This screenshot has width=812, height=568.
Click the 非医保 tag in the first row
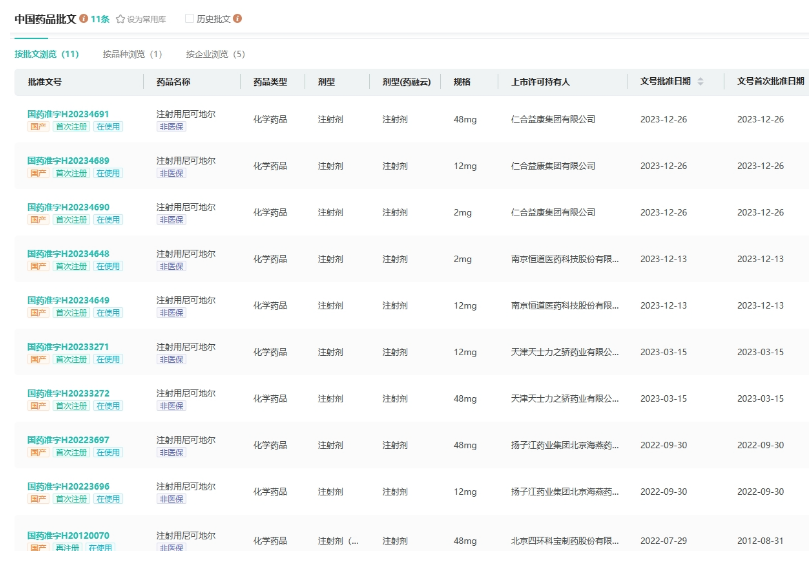point(171,127)
